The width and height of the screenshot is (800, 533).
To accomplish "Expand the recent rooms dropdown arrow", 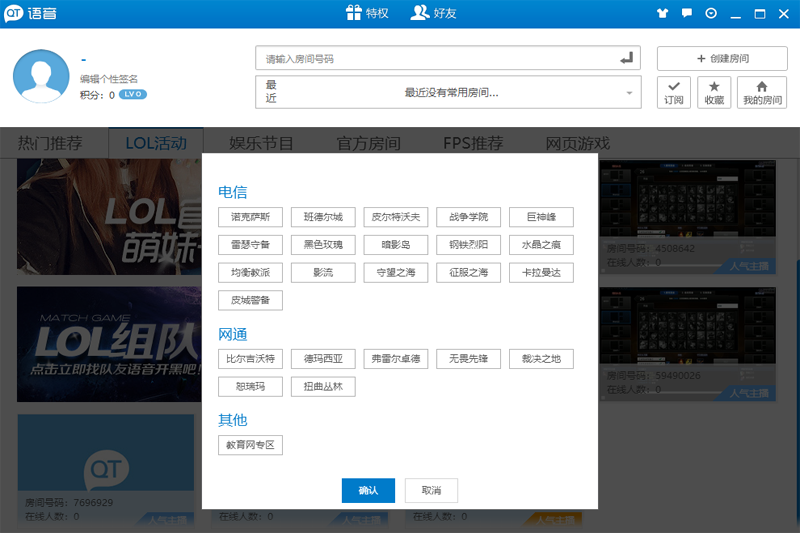I will click(x=629, y=93).
